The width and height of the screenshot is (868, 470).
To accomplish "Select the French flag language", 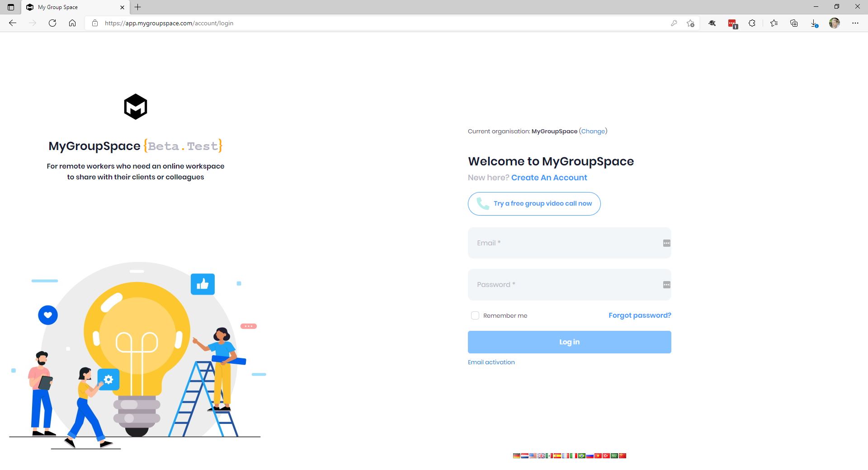I will tap(566, 456).
